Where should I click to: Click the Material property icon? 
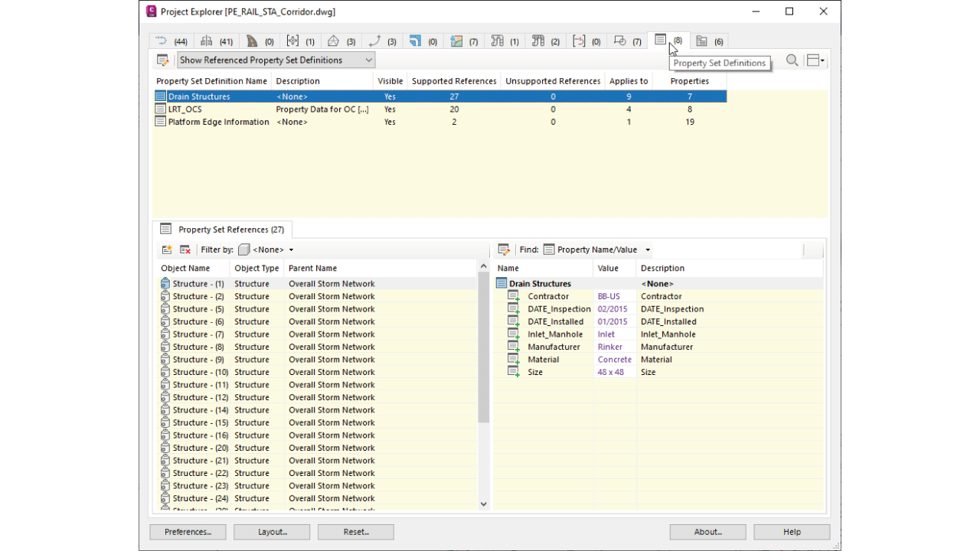click(x=514, y=360)
